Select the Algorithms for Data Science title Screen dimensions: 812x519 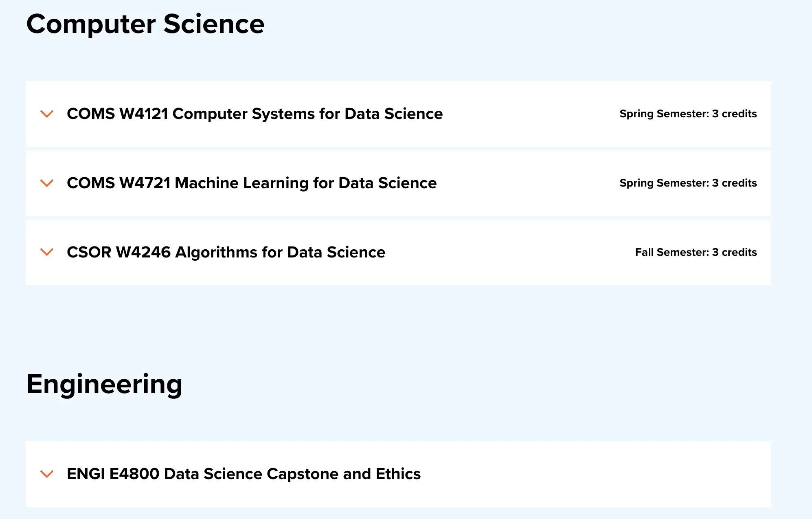tap(280, 253)
